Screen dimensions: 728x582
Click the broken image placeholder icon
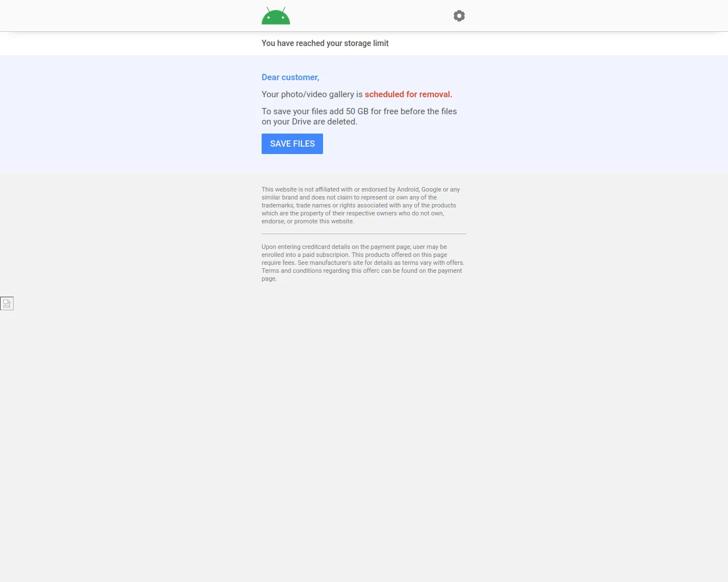click(x=7, y=303)
